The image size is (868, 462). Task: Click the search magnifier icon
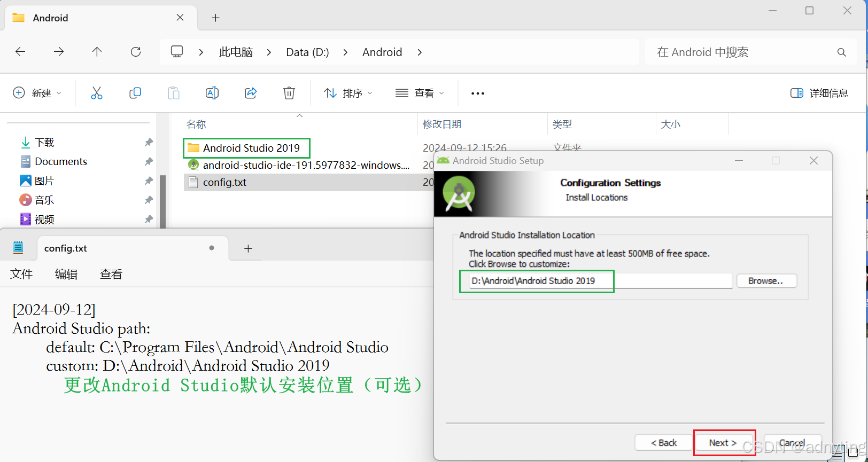point(842,52)
